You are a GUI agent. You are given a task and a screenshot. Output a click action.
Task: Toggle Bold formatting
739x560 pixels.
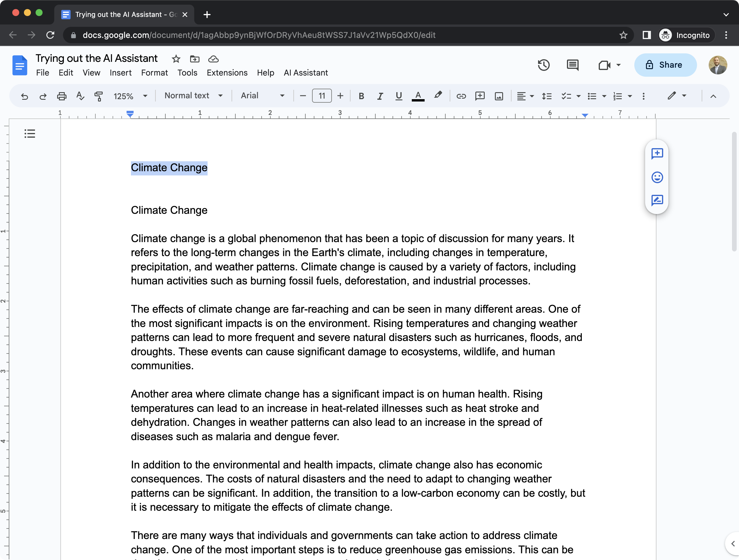pyautogui.click(x=361, y=96)
